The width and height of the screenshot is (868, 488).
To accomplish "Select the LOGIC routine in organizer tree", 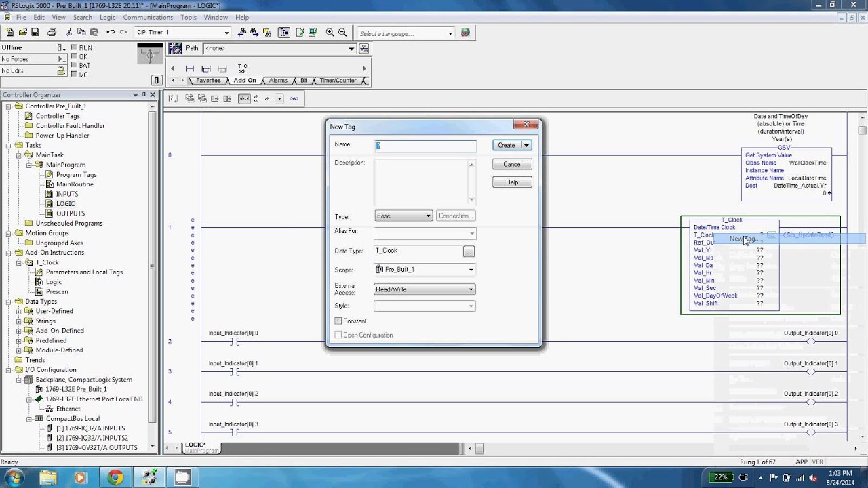I will coord(65,203).
